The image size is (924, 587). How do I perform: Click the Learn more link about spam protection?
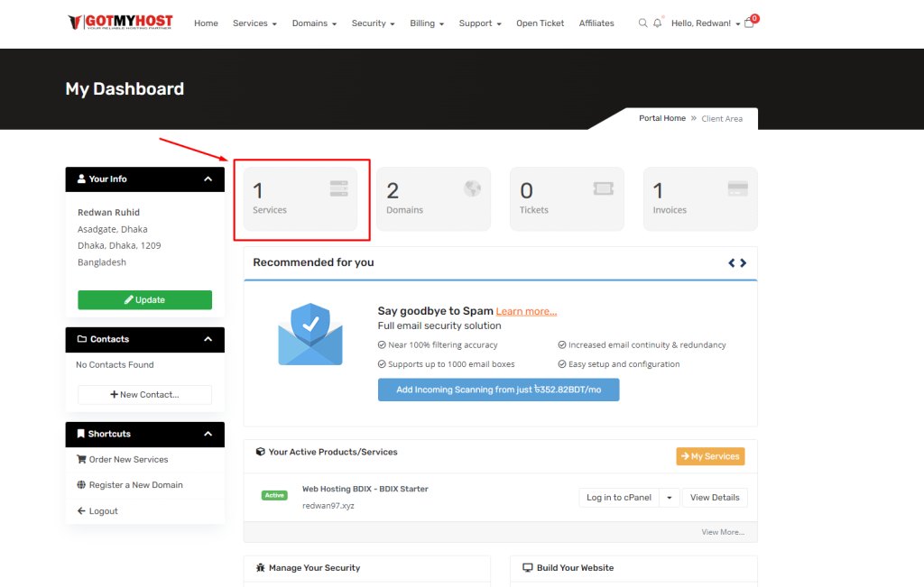tap(526, 310)
